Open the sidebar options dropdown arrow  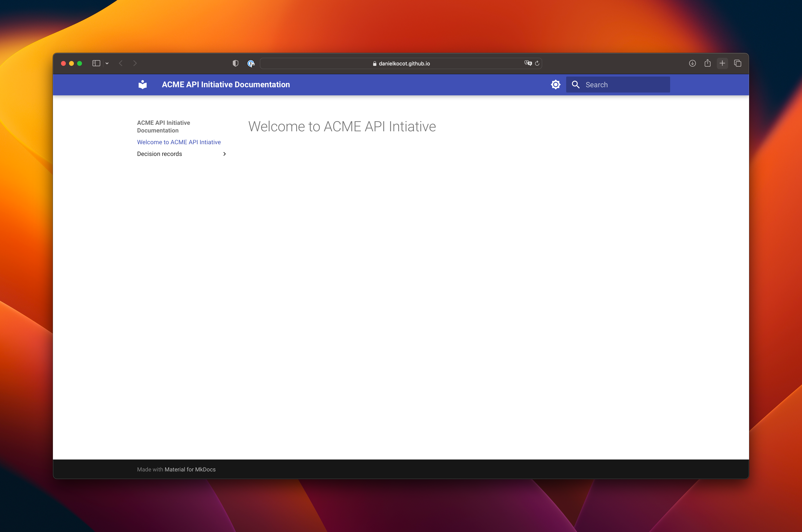click(107, 63)
